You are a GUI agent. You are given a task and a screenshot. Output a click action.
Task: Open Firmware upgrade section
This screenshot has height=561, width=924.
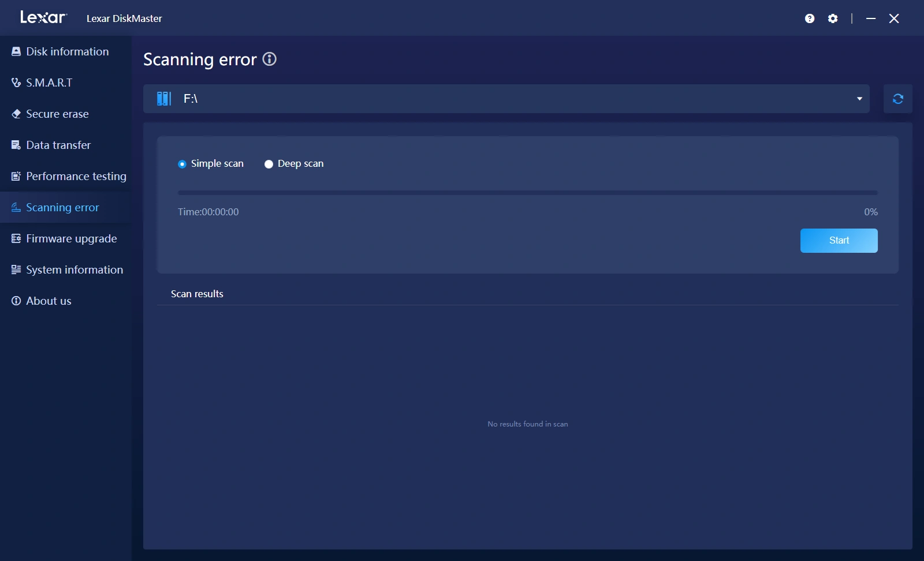(x=66, y=238)
